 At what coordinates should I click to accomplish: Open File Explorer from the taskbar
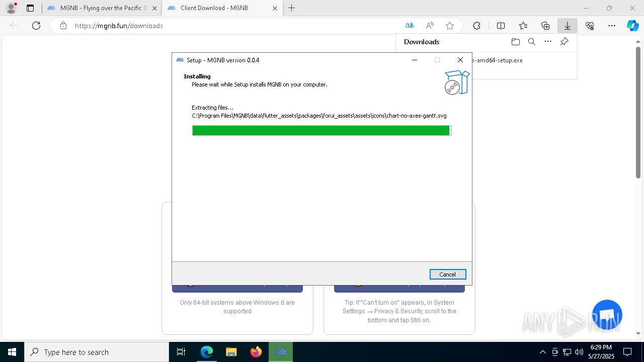(231, 352)
